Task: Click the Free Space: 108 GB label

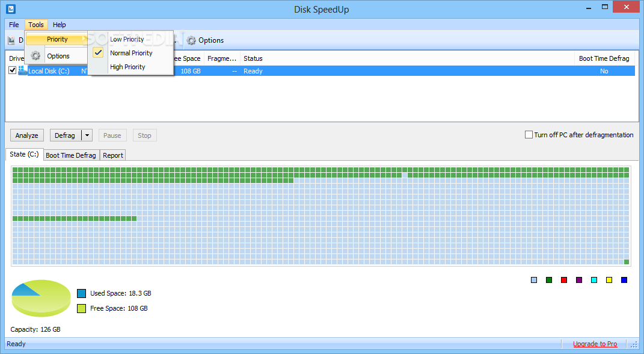Action: coord(118,308)
